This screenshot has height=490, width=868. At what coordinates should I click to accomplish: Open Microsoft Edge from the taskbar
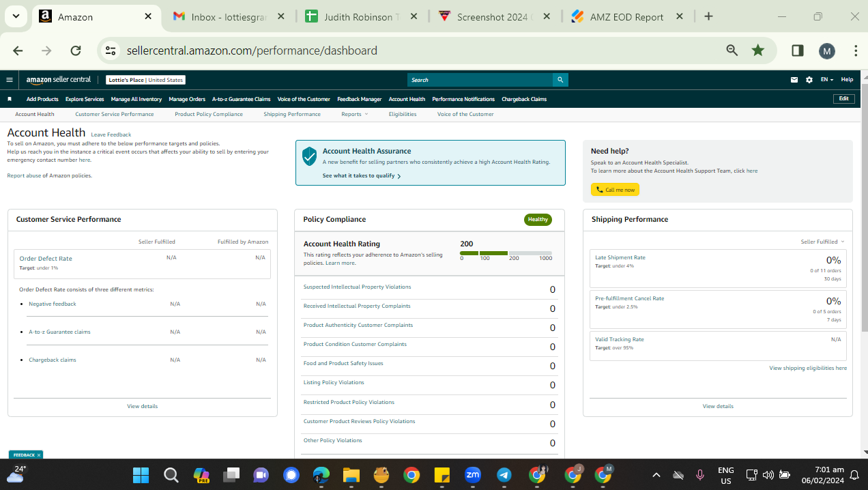321,474
